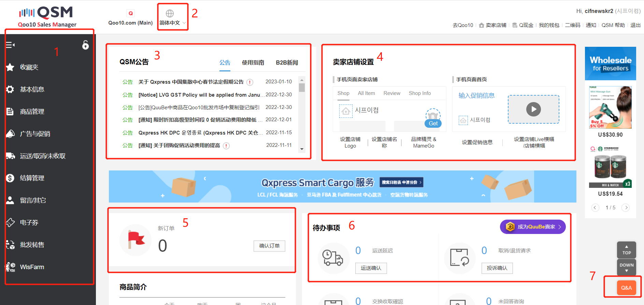Open 简体中文 language dropdown
Screen dimensions: 644x305
coord(173,23)
